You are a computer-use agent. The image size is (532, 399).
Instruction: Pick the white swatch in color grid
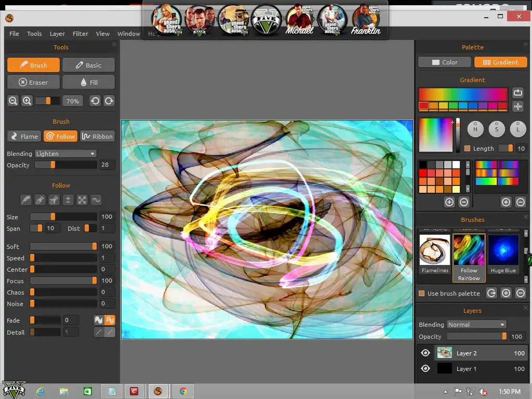[x=456, y=165]
